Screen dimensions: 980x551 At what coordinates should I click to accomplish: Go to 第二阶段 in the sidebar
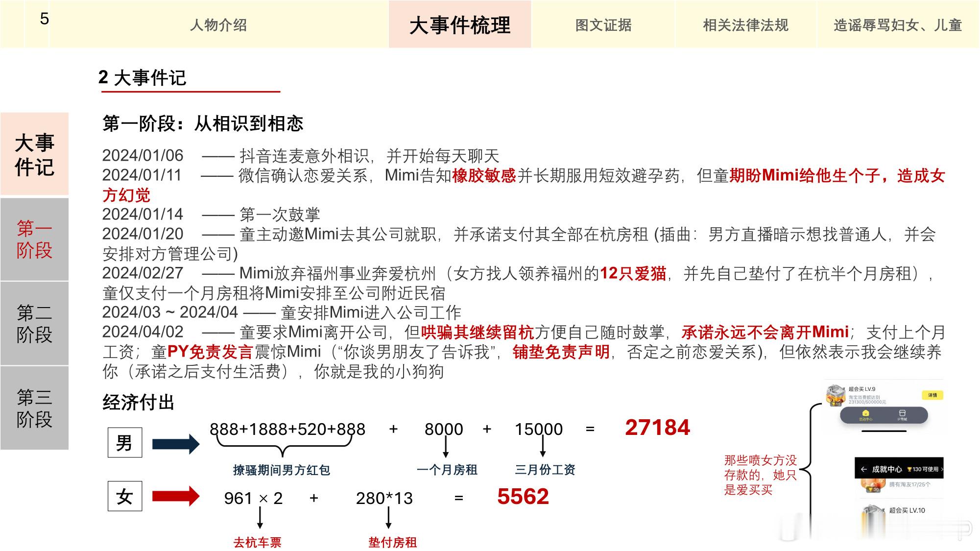point(34,323)
